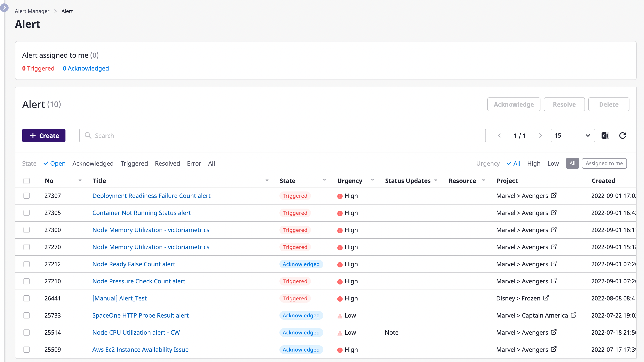Image resolution: width=644 pixels, height=362 pixels.
Task: Filter state by Resolved tab
Action: (x=167, y=163)
